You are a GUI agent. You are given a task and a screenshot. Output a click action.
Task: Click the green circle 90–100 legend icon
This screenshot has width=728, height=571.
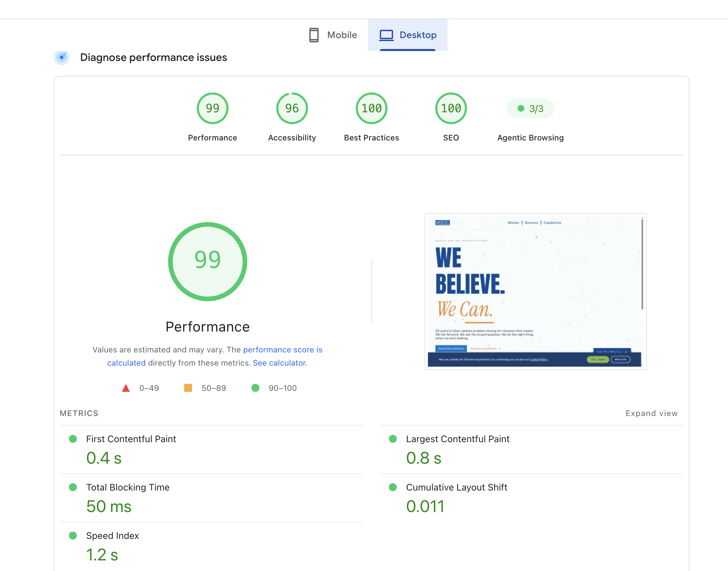[255, 388]
